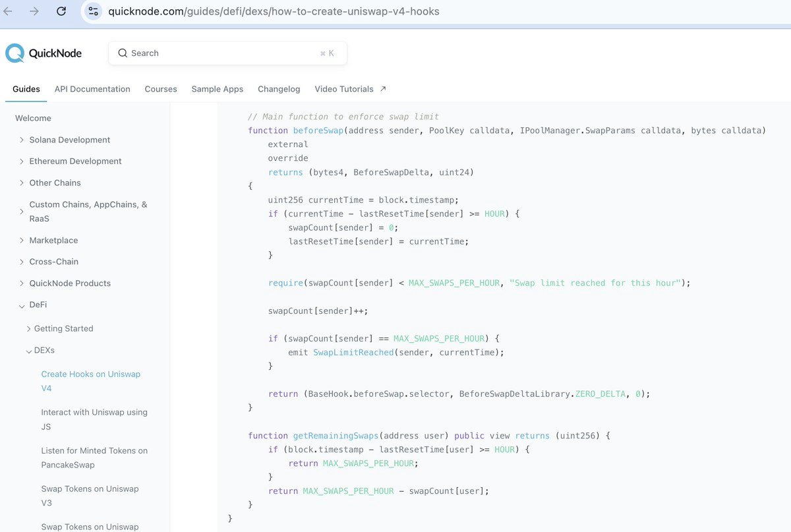
Task: Open site information icon in address bar
Action: 94,11
